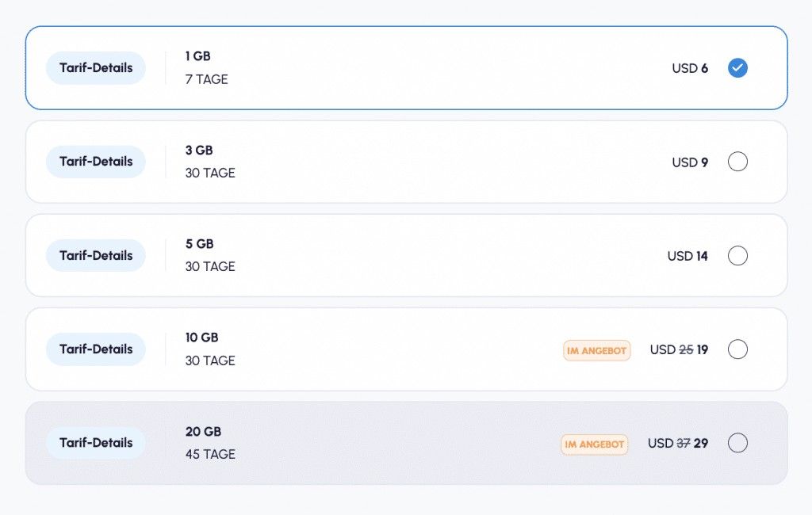This screenshot has width=812, height=515.
Task: Click the IM ANGEBOT badge on 20 GB plan
Action: [594, 444]
